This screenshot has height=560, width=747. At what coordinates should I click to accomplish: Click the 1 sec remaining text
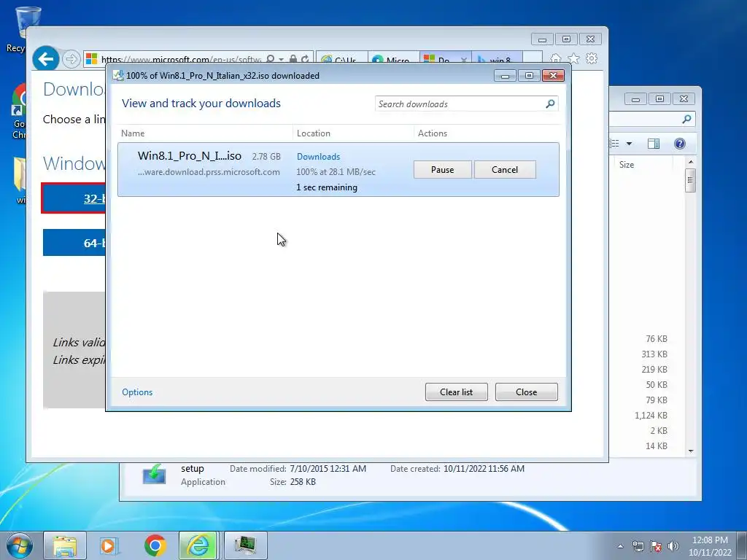pyautogui.click(x=327, y=187)
